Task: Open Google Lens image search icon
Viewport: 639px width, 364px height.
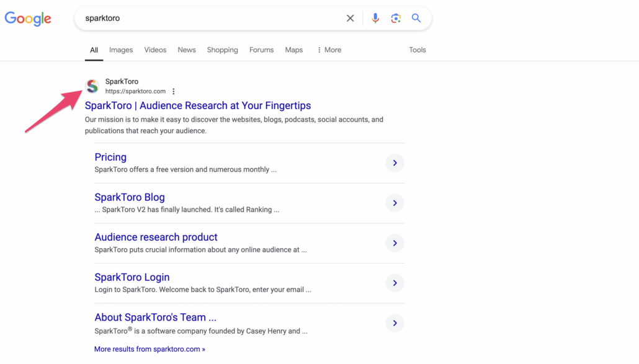Action: pos(396,19)
